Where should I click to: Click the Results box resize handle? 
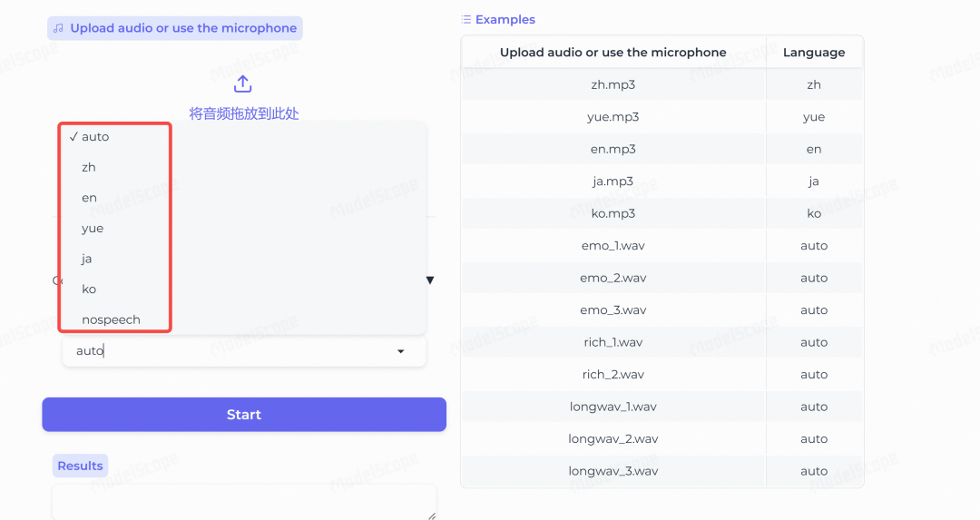(x=431, y=515)
